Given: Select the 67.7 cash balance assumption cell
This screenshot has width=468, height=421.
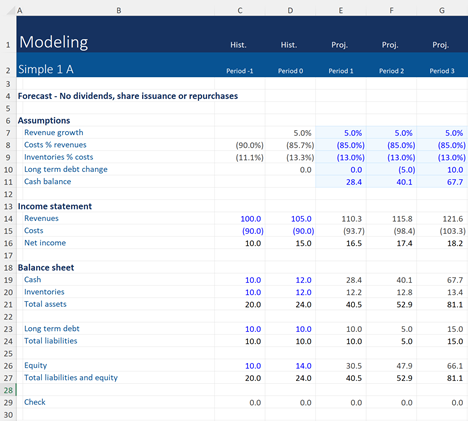Looking at the screenshot, I should point(442,182).
